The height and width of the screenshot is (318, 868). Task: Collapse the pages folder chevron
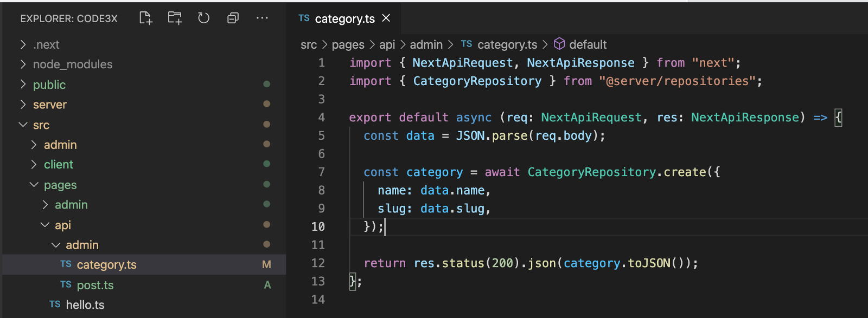pos(34,185)
